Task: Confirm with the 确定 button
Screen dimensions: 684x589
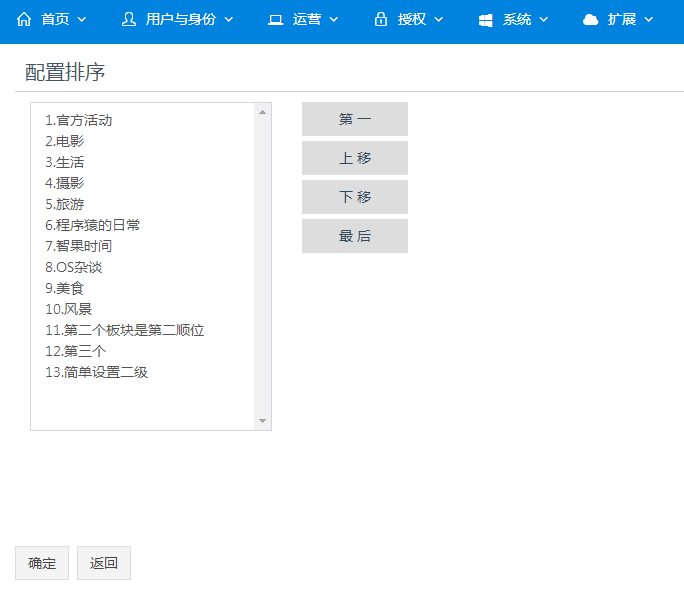Action: click(42, 563)
